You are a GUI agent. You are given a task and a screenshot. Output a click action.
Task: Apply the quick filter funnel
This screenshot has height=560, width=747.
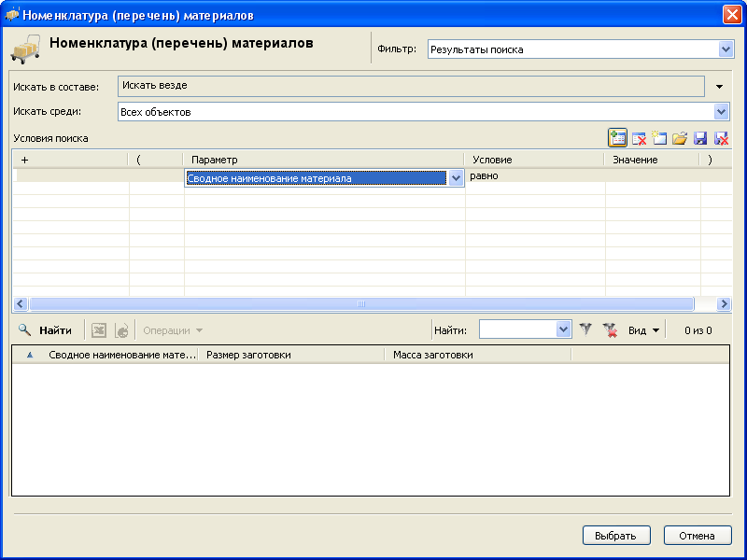[x=585, y=329]
